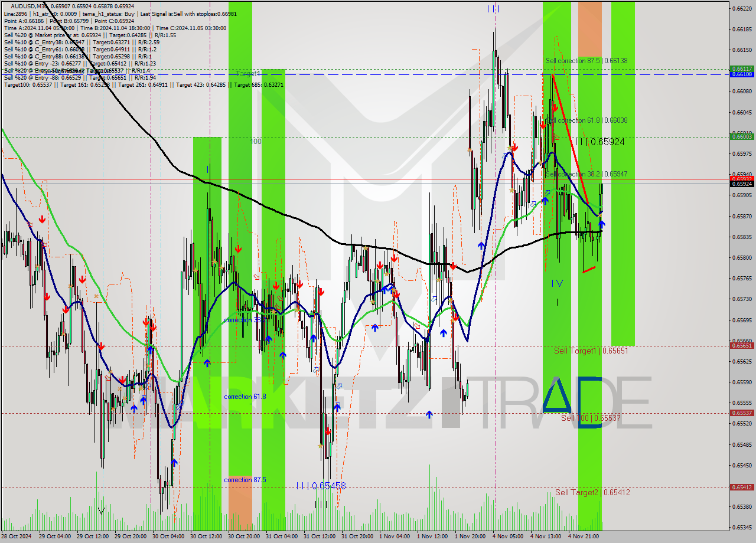Click the 0.65590 price axis value
This screenshot has width=756, height=543.
(x=742, y=382)
